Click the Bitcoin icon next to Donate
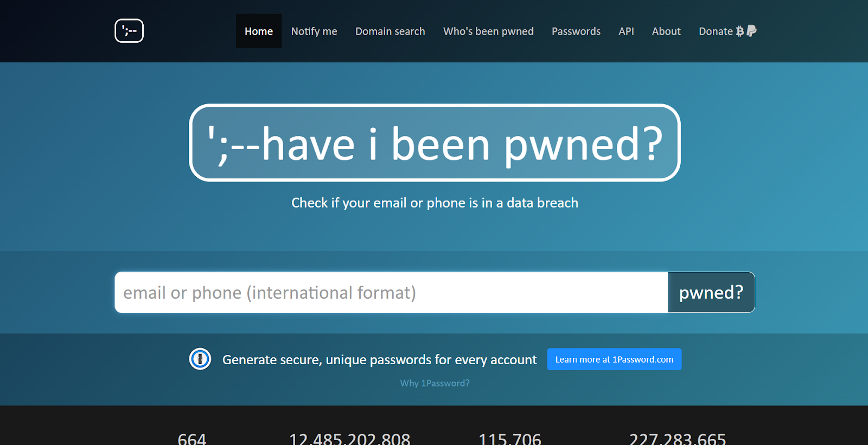The image size is (868, 445). (740, 31)
